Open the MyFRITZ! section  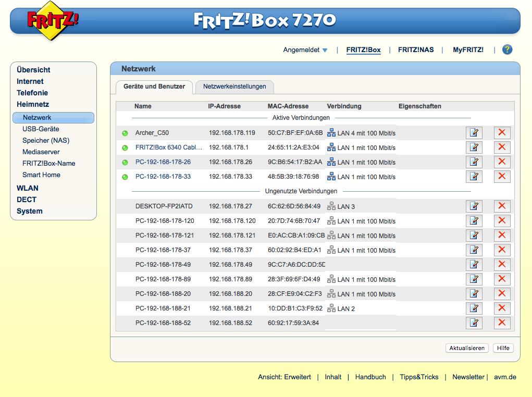pos(468,50)
